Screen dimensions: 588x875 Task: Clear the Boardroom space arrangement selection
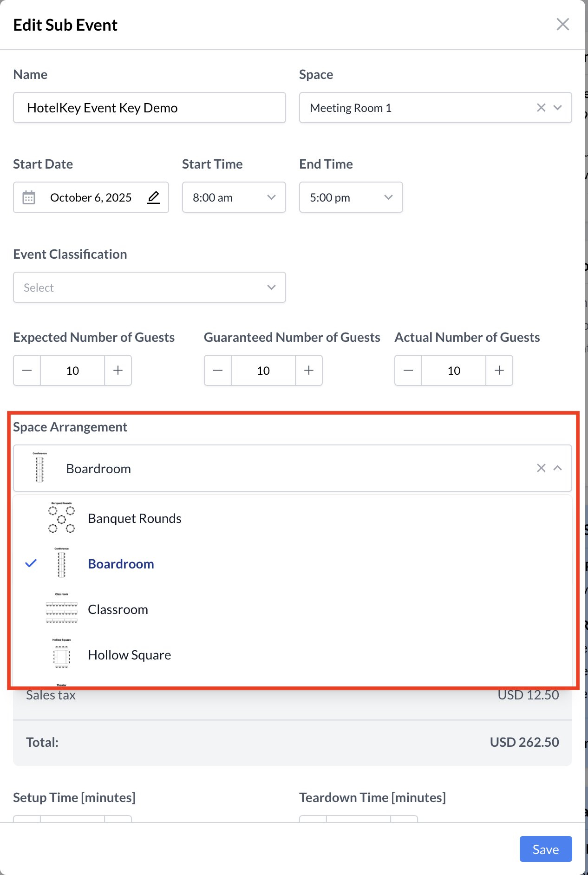541,468
